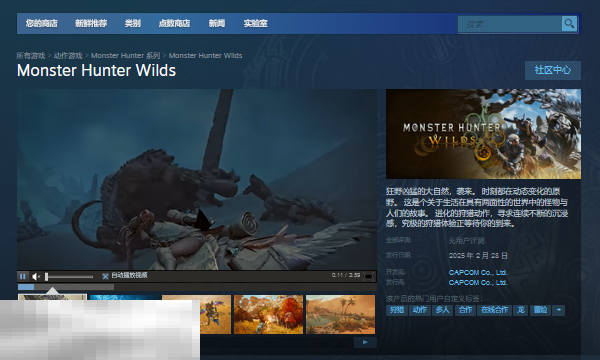
Task: Click Monster Hunter 系列 breadcrumb link
Action: pos(126,55)
